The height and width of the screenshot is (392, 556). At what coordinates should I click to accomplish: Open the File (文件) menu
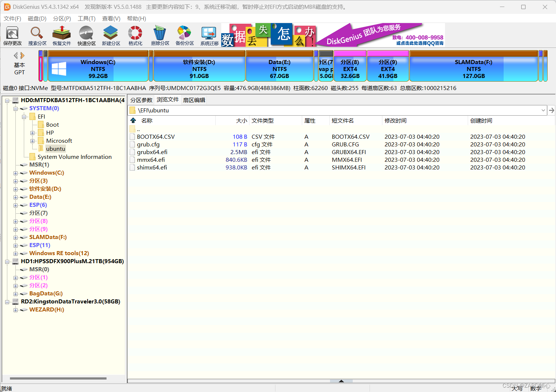(x=12, y=18)
